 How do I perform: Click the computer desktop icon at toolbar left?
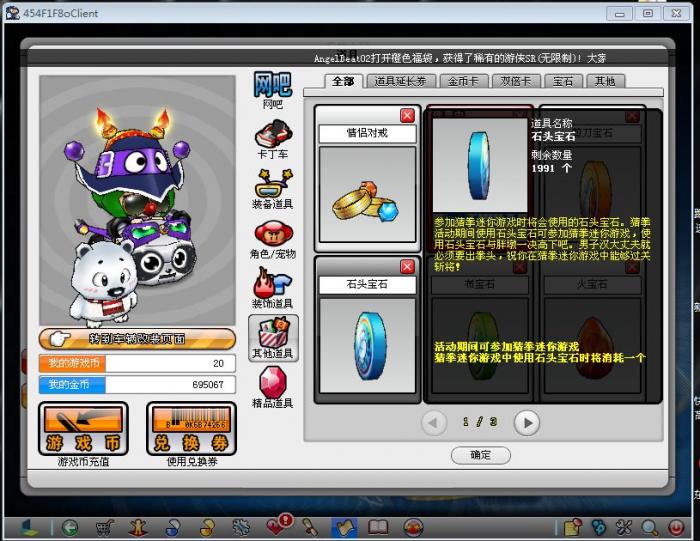tap(30, 528)
